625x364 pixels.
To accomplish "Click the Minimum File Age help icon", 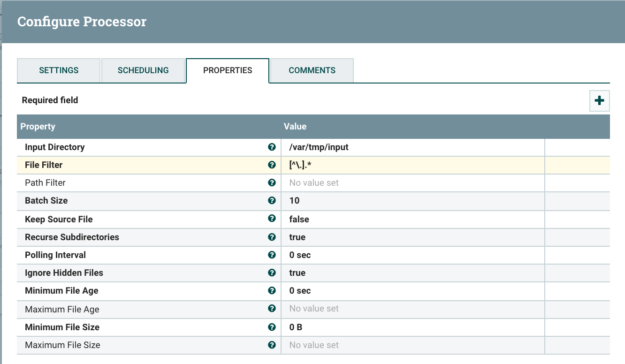I will pyautogui.click(x=272, y=290).
